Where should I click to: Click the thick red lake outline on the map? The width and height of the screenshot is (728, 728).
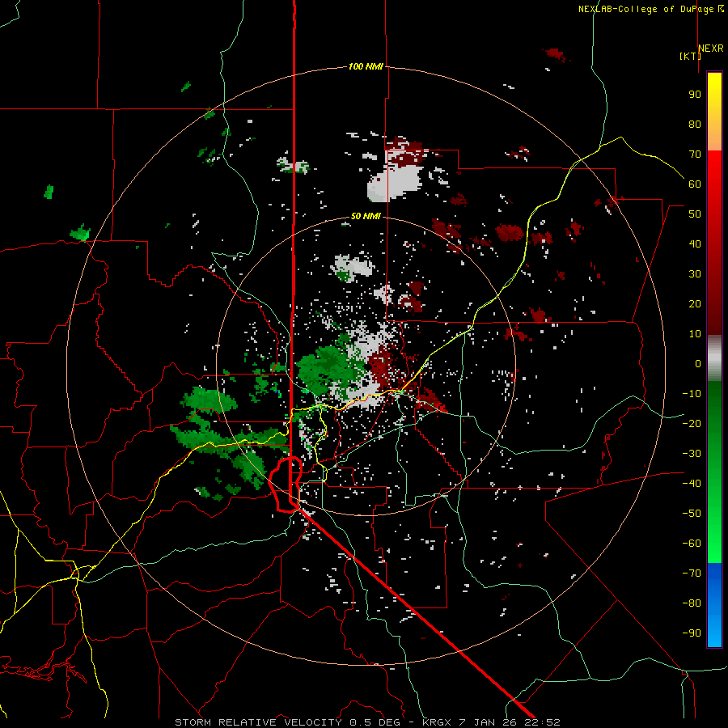click(x=285, y=485)
